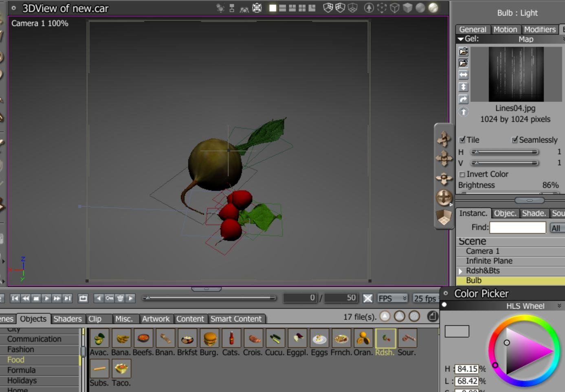
Task: Click the Find input field
Action: (x=518, y=228)
